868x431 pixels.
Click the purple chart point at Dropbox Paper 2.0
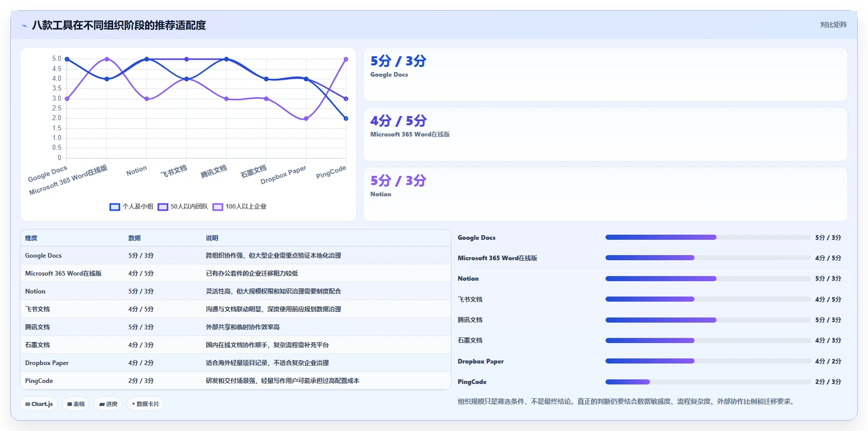(306, 119)
